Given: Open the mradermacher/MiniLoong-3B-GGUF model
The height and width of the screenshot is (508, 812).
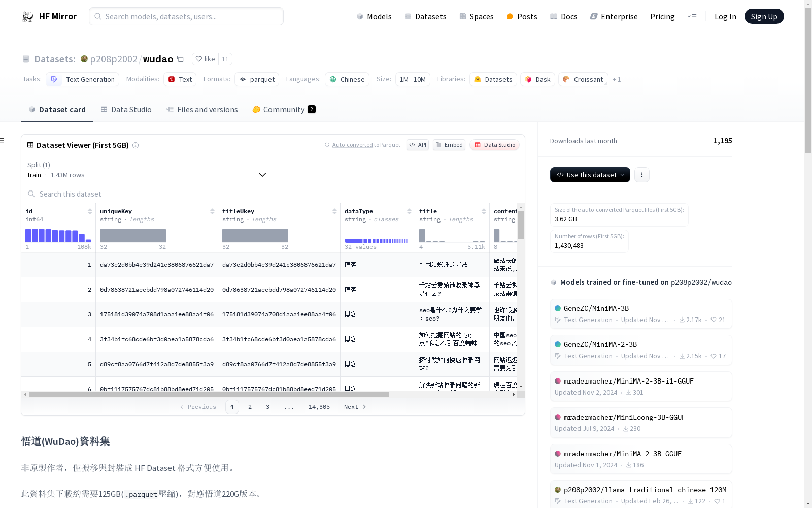Looking at the screenshot, I should [641, 423].
